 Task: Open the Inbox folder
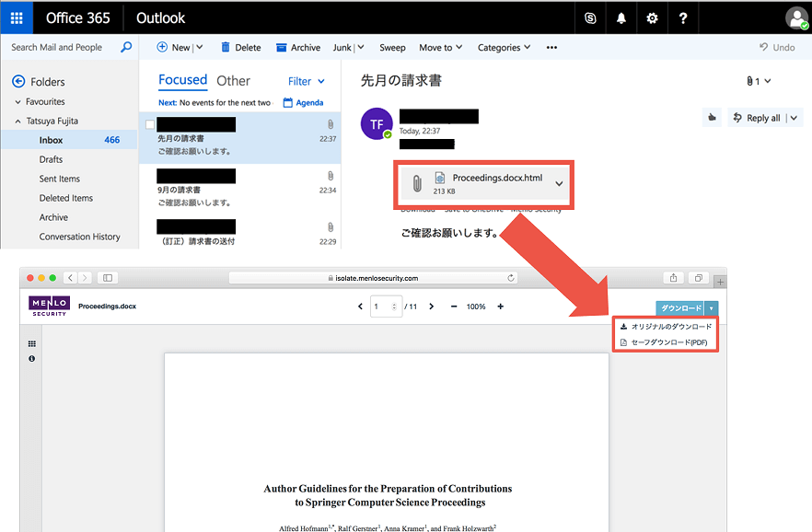coord(69,140)
